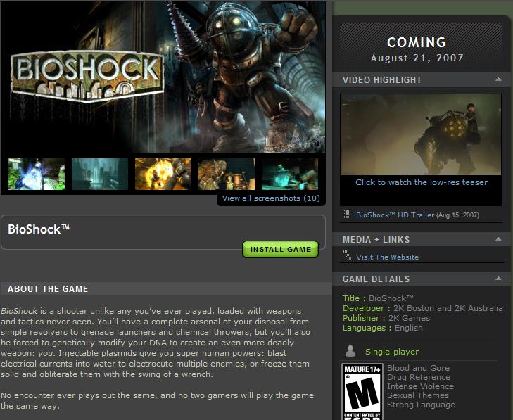Click the web link icon beside Visit The Website
The image size is (513, 420).
coord(347,256)
